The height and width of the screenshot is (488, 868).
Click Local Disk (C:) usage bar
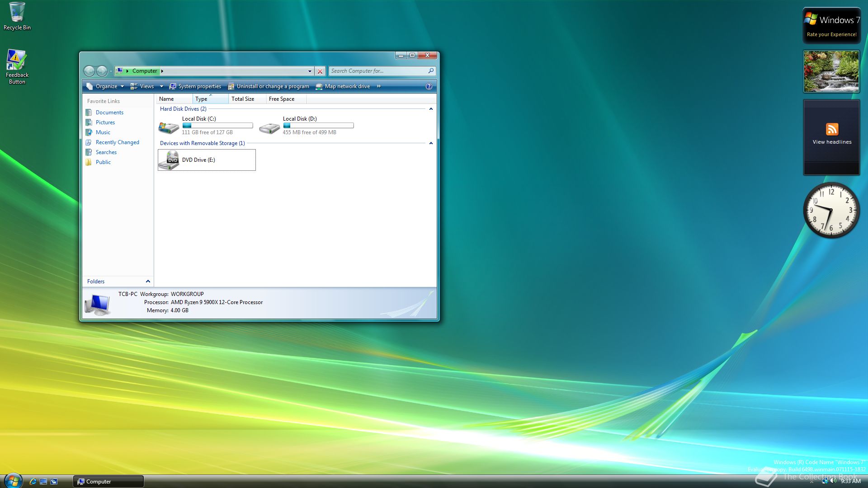[217, 126]
